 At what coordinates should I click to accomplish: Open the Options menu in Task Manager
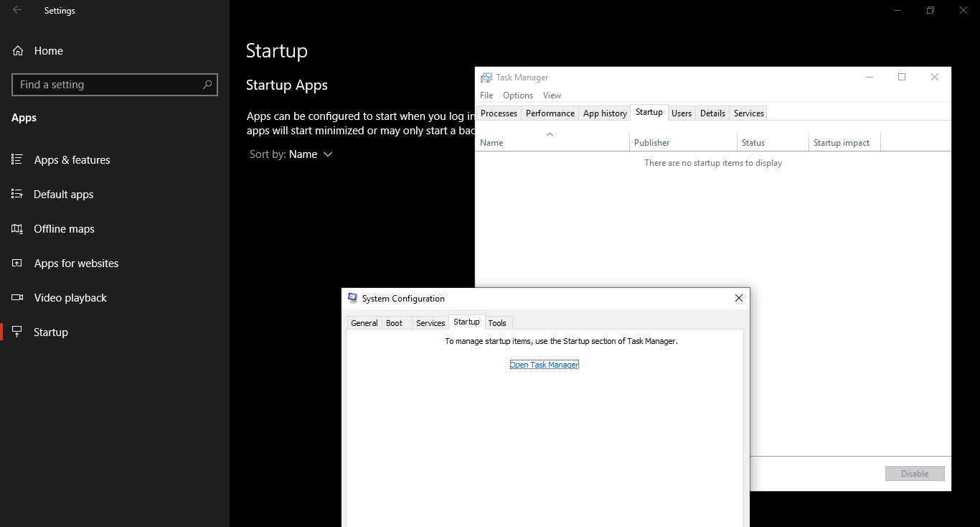517,95
